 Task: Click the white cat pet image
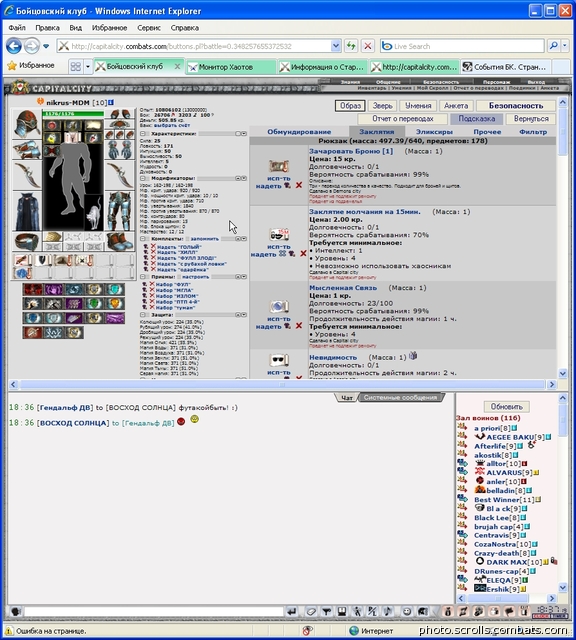(95, 212)
